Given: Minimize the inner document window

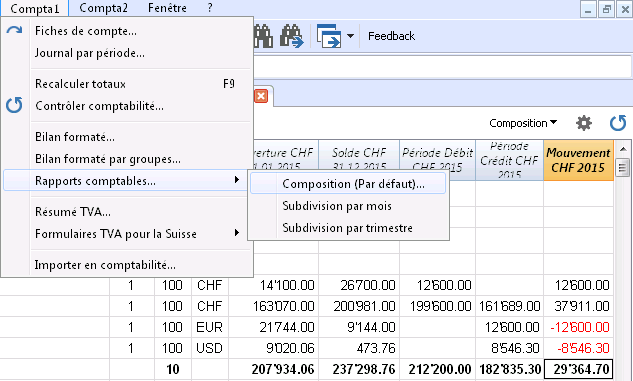Looking at the screenshot, I should (588, 9).
